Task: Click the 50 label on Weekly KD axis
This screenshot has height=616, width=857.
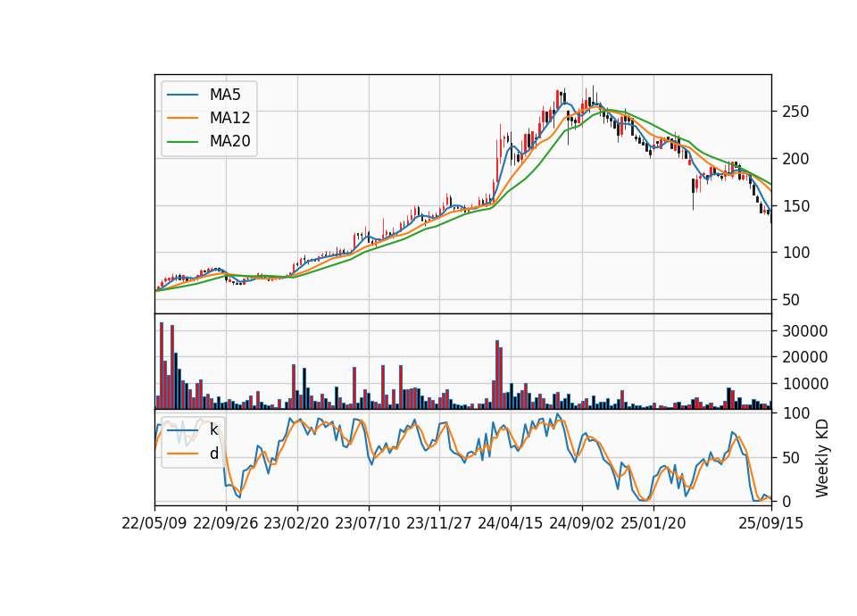Action: 791,458
